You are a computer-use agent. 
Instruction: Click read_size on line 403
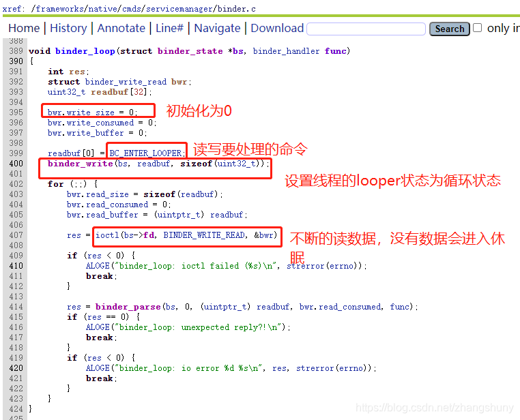(107, 194)
